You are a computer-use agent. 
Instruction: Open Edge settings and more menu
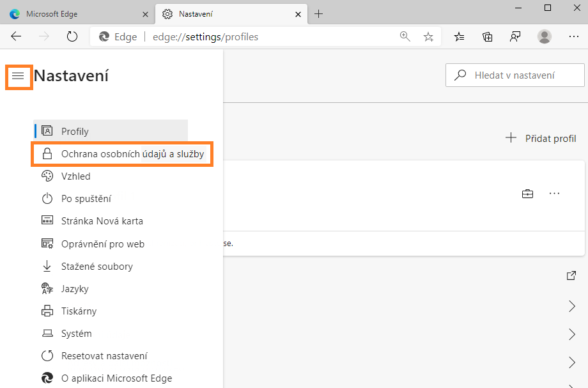(574, 36)
